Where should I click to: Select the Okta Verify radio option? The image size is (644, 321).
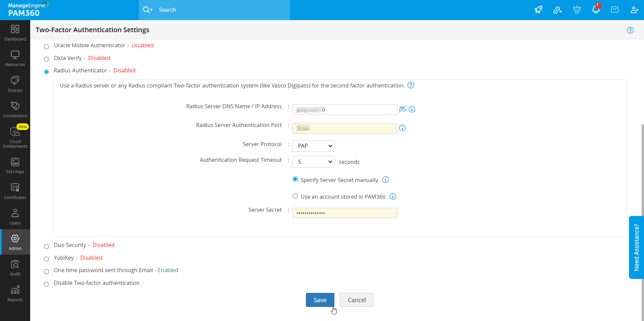tap(47, 59)
